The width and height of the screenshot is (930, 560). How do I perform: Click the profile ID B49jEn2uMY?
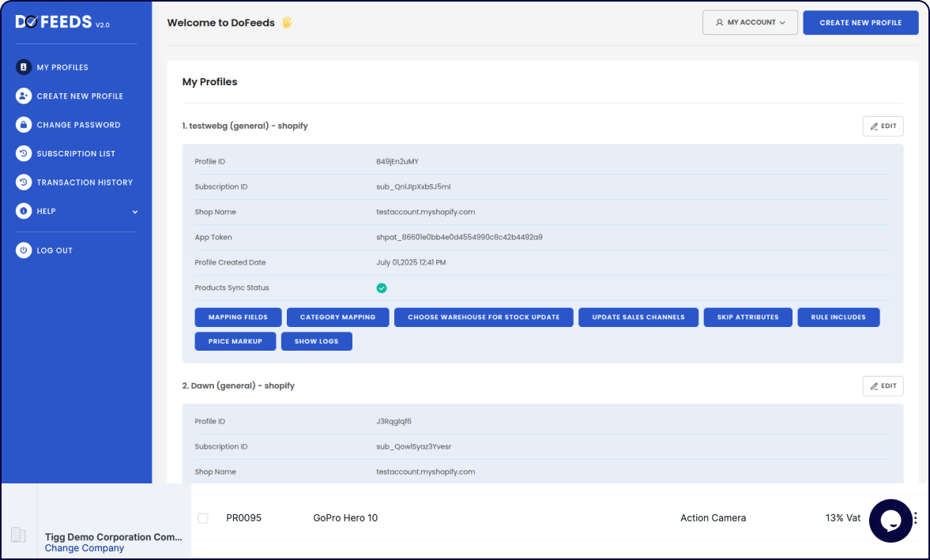tap(397, 161)
